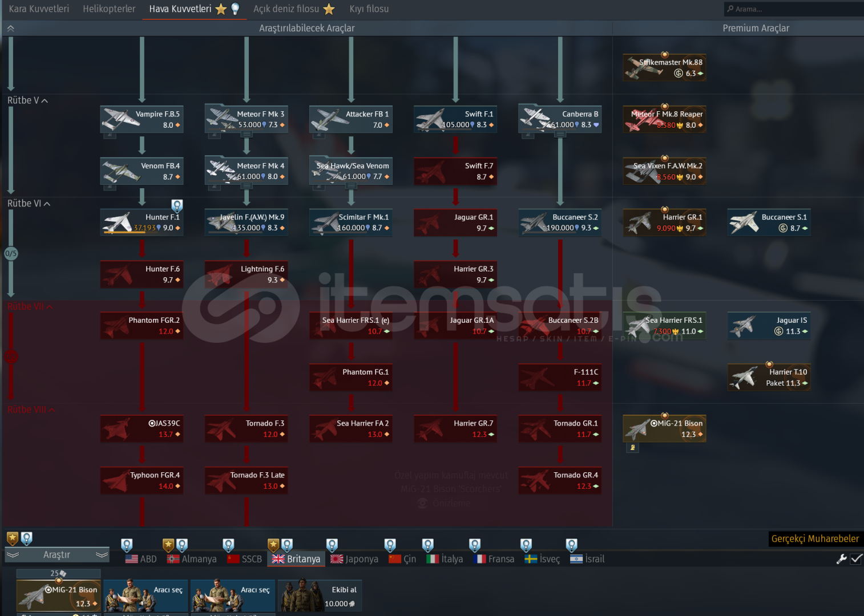Click Ekibi al for 10.000

click(320, 596)
